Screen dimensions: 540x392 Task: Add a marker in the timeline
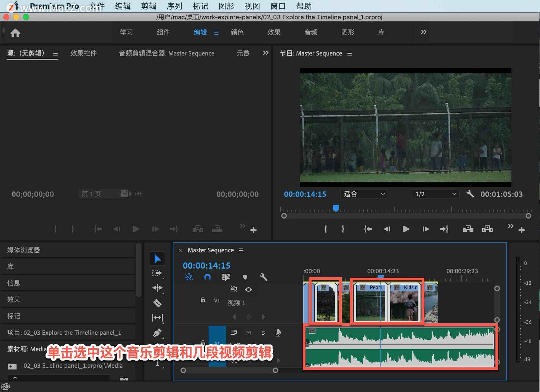[x=245, y=277]
